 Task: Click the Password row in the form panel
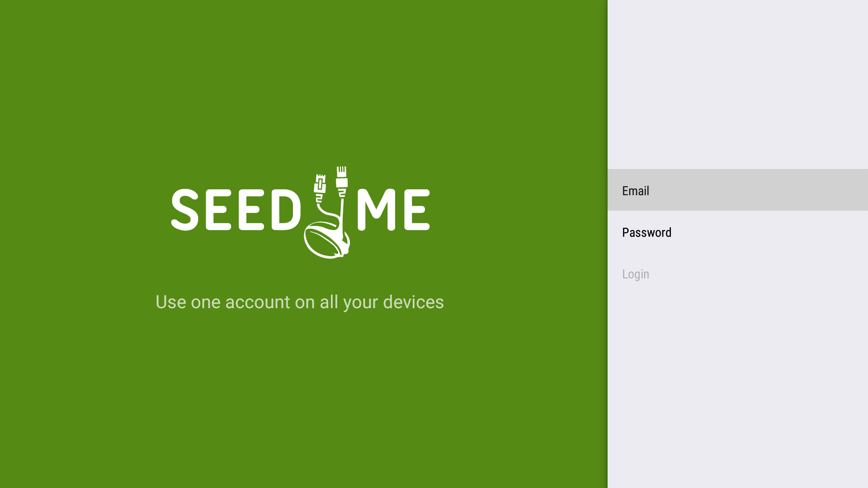point(737,232)
